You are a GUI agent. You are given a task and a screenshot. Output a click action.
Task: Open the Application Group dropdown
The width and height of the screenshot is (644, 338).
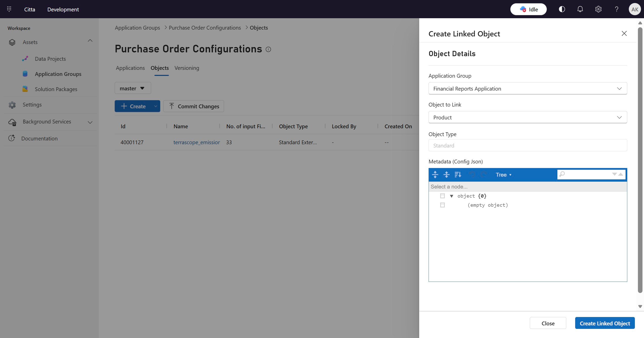pos(528,89)
